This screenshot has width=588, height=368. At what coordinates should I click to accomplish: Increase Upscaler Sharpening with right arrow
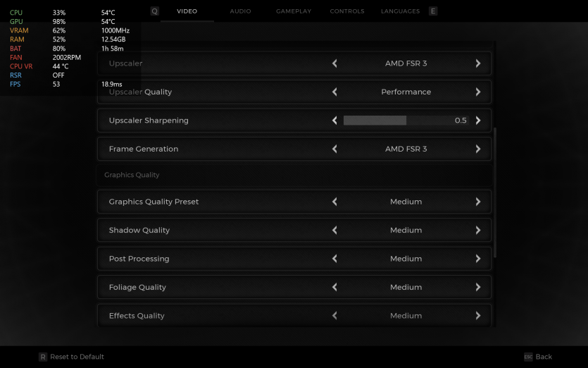(478, 121)
